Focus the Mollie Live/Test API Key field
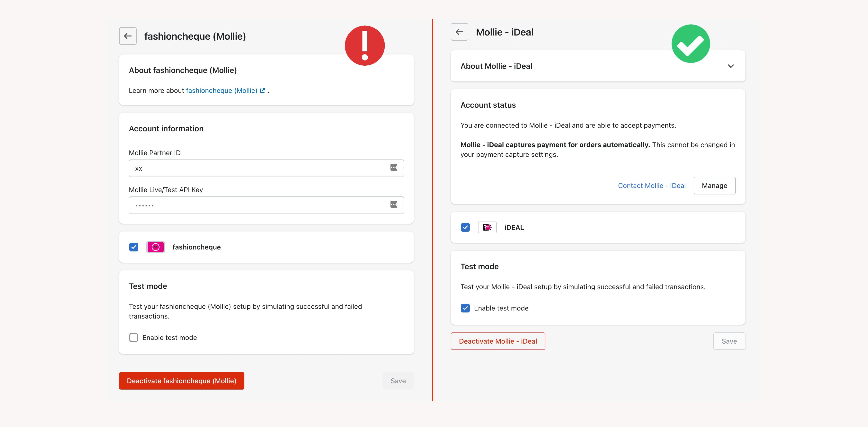Screen dimensions: 868x427 256,205
